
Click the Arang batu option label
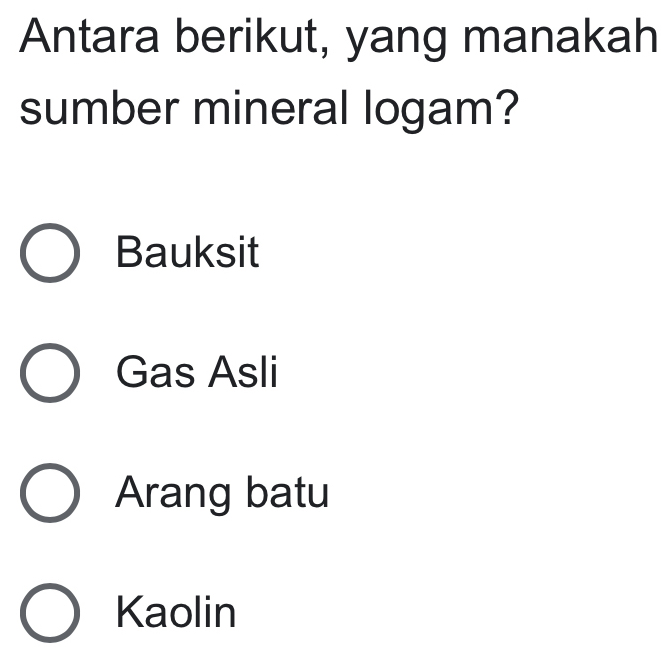coord(222,494)
